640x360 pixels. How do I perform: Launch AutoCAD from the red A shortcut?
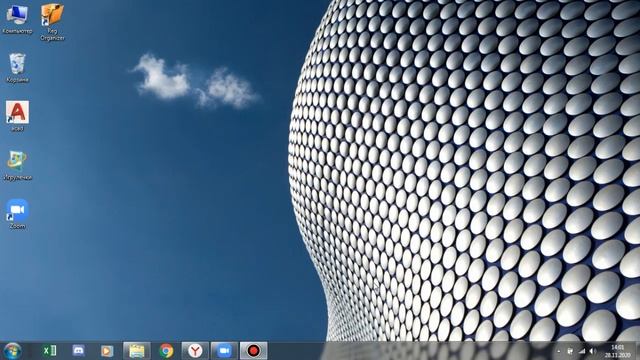tap(18, 116)
